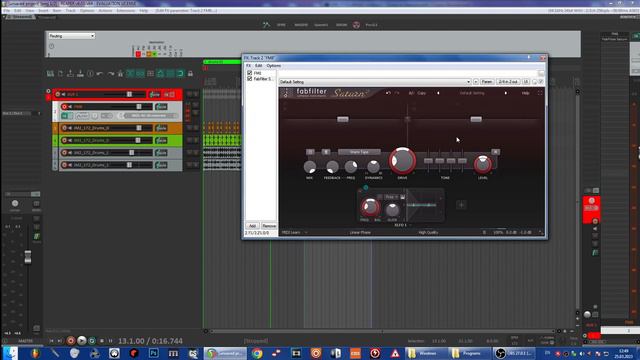The width and height of the screenshot is (640, 360).
Task: Record-arm the BUS 1 track
Action: (x=58, y=94)
